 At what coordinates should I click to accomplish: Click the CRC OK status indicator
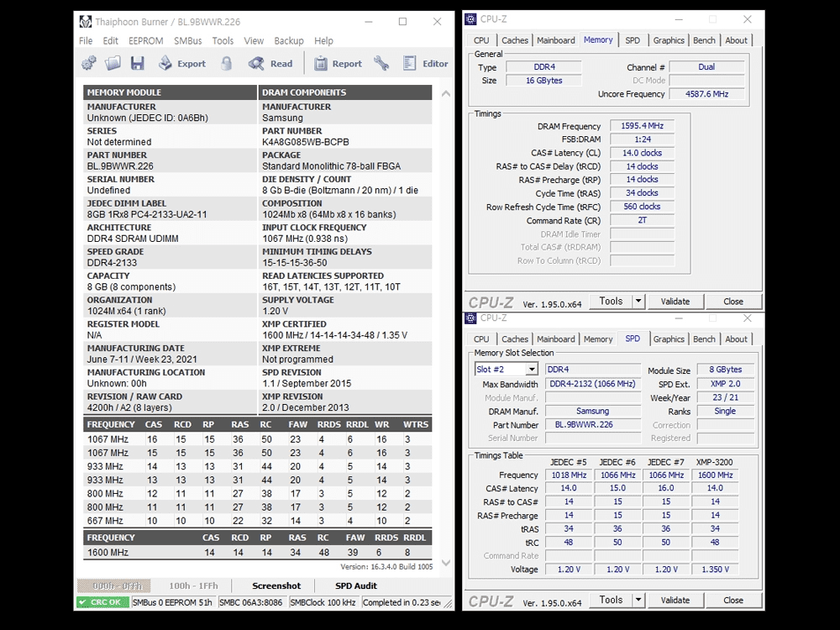coord(102,602)
